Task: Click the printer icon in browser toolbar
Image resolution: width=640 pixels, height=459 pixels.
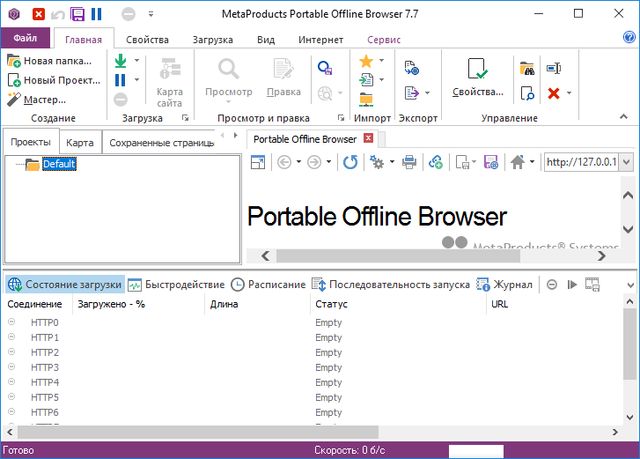Action: 409,162
